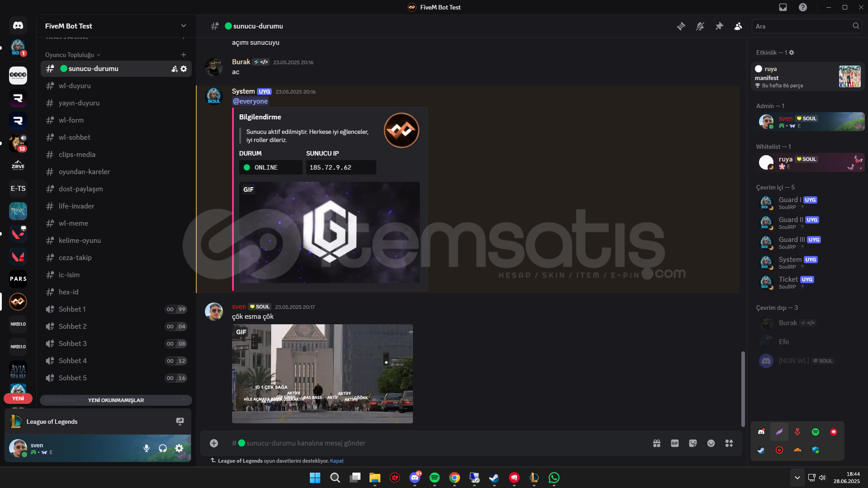Screen dimensions: 868x488
Task: Create channel in Oyuncu Topluluğu category
Action: point(183,55)
